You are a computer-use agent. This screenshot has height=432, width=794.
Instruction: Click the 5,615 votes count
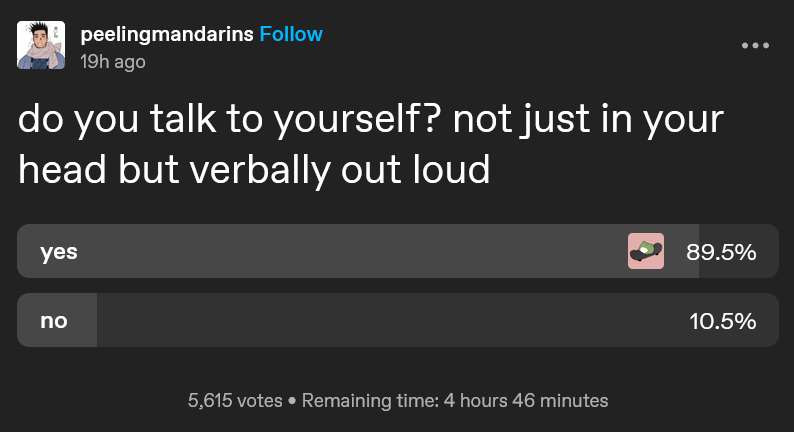[x=235, y=401]
